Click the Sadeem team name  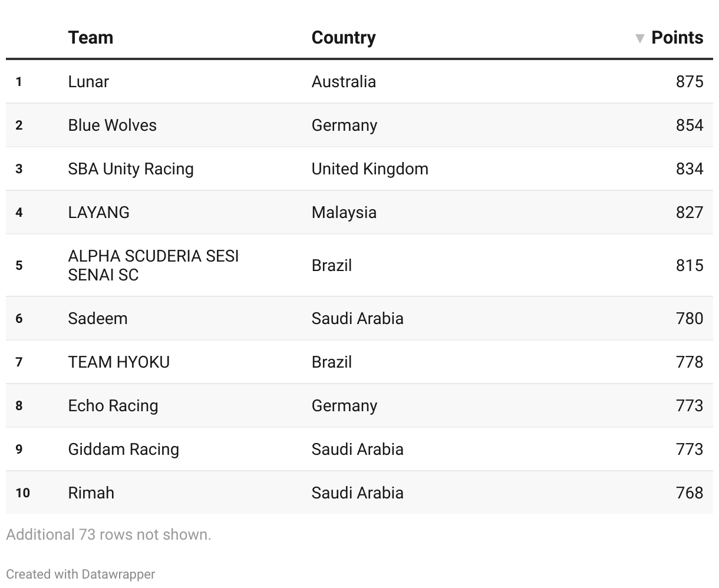97,318
